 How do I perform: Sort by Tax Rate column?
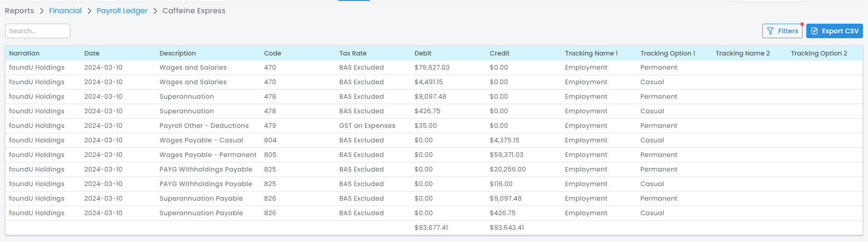coord(353,53)
